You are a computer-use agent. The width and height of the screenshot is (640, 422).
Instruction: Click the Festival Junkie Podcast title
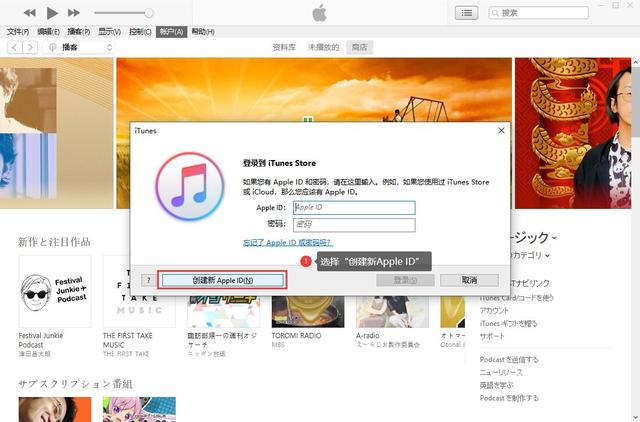(41, 340)
